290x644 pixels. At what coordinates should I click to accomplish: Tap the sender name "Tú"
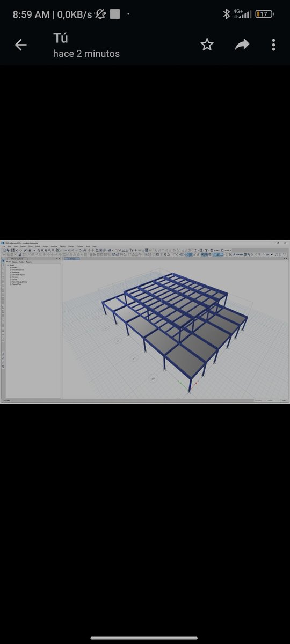click(x=61, y=38)
